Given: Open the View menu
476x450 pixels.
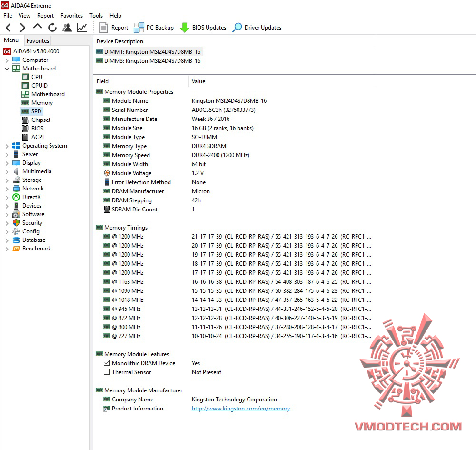Looking at the screenshot, I should 24,16.
